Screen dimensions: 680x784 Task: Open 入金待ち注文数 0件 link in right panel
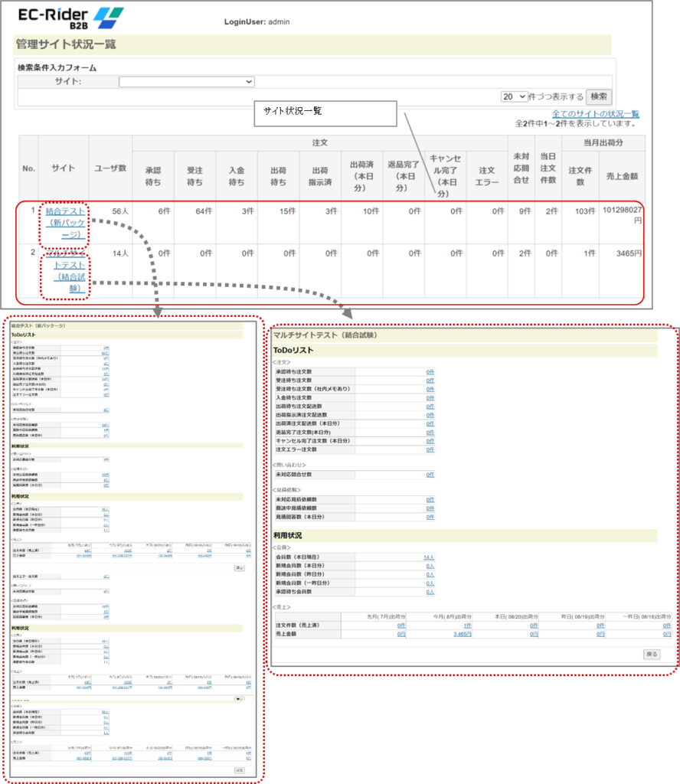pos(430,398)
